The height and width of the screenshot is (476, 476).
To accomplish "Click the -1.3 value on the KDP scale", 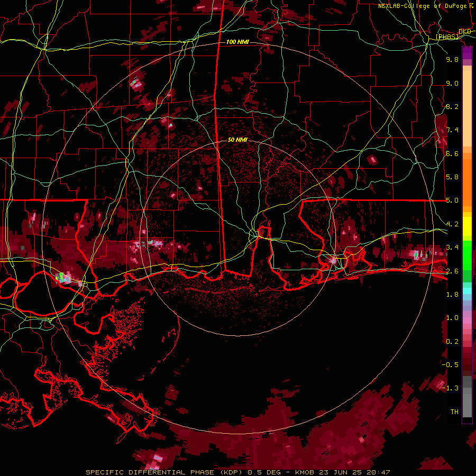I will pyautogui.click(x=450, y=388).
